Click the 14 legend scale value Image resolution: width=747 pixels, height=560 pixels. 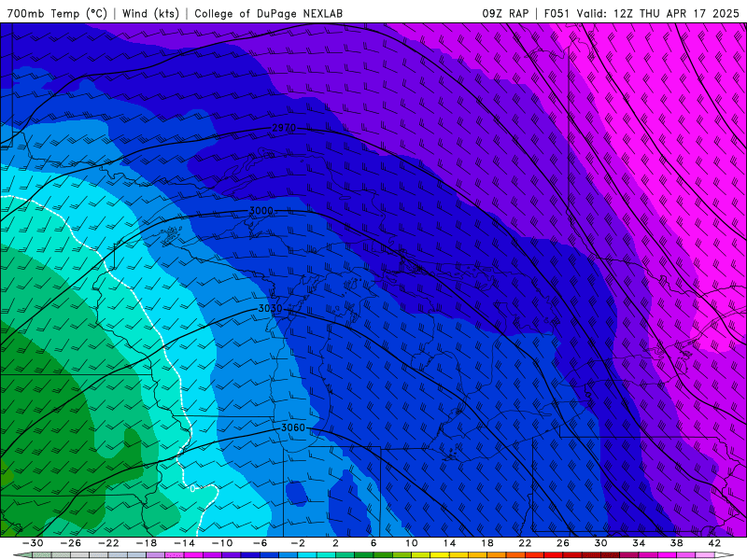click(449, 543)
